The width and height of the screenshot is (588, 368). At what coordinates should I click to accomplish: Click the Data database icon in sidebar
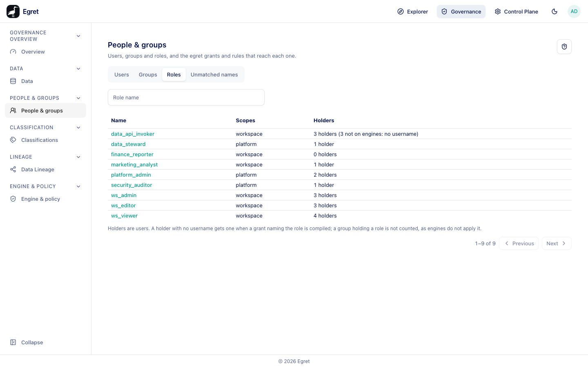[13, 81]
